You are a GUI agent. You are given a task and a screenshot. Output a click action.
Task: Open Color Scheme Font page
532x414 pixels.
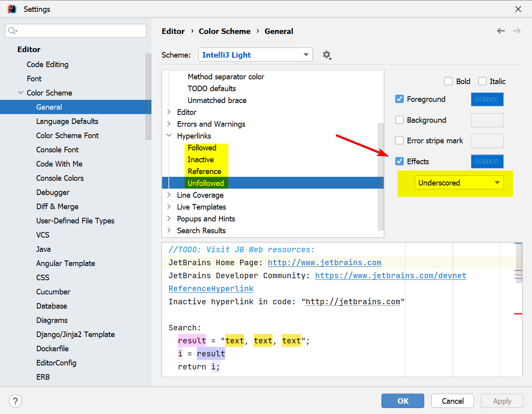(67, 135)
